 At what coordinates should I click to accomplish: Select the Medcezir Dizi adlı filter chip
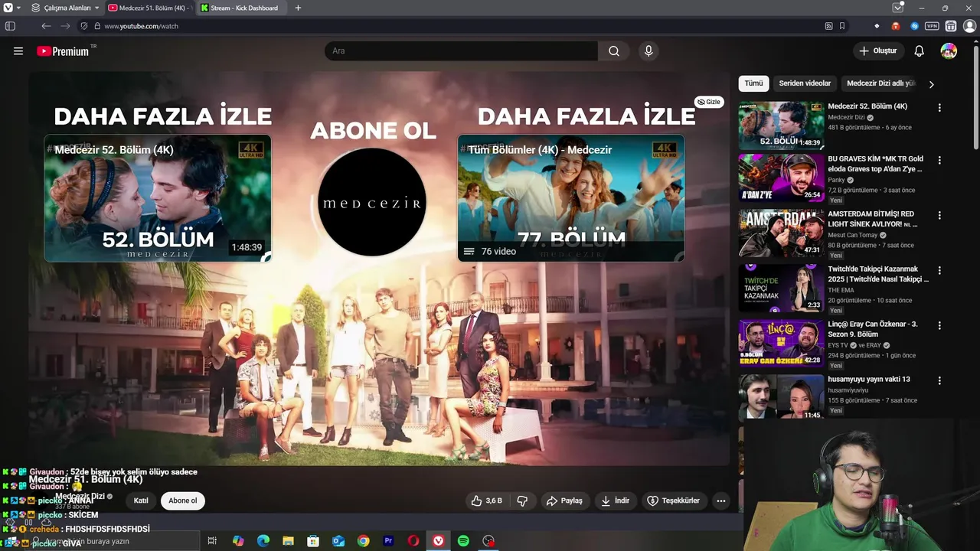click(880, 83)
